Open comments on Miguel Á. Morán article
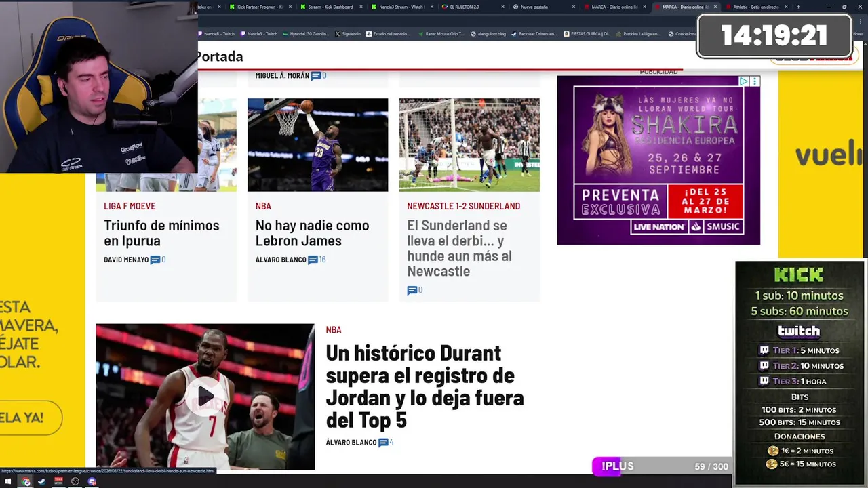Image resolution: width=868 pixels, height=488 pixels. [319, 76]
